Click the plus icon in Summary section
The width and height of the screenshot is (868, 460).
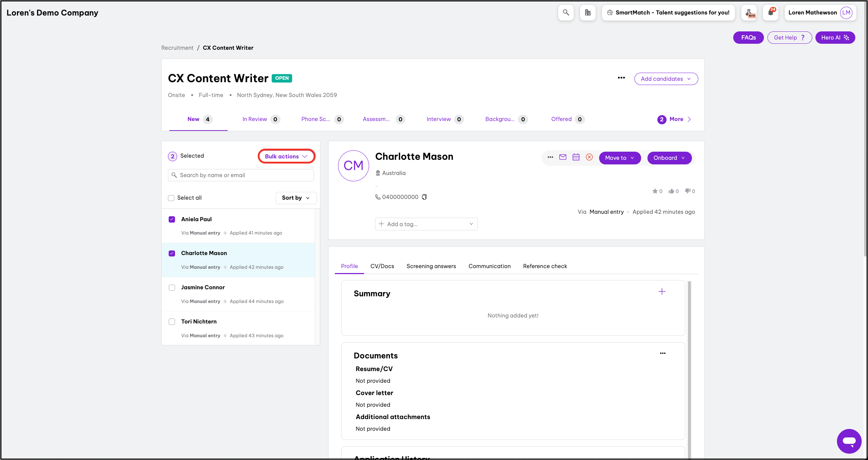(662, 291)
